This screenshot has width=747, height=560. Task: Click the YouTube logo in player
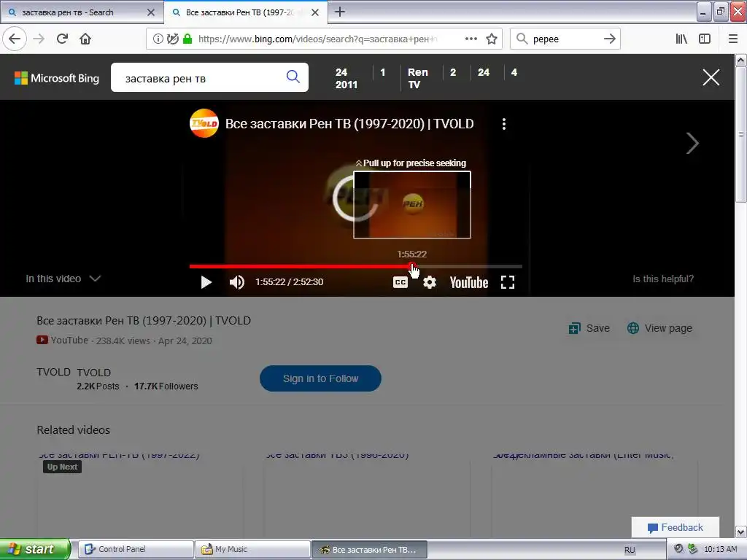pos(469,282)
